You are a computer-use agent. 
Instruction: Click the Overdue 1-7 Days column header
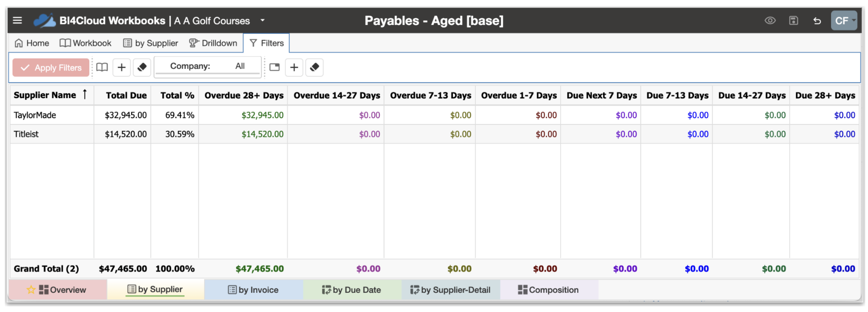coord(519,96)
